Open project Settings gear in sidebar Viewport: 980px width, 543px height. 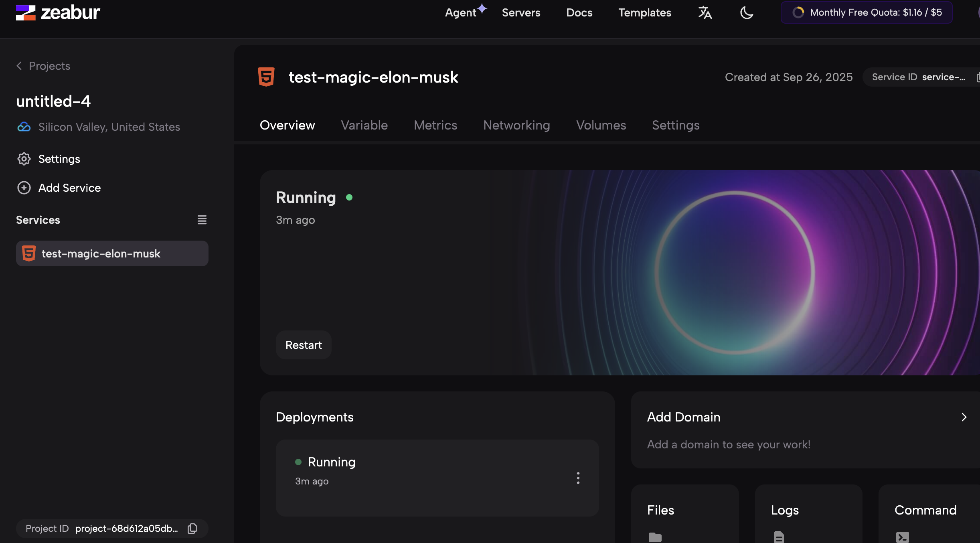24,159
